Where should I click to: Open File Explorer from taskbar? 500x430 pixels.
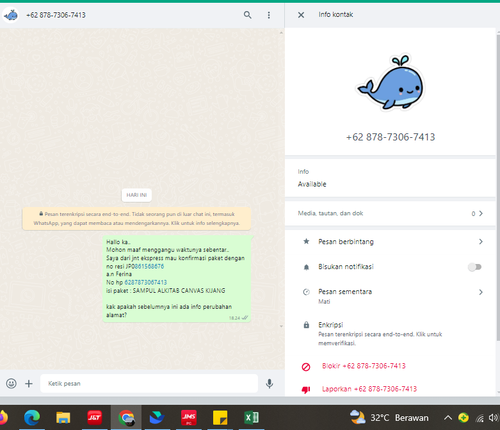click(x=63, y=418)
